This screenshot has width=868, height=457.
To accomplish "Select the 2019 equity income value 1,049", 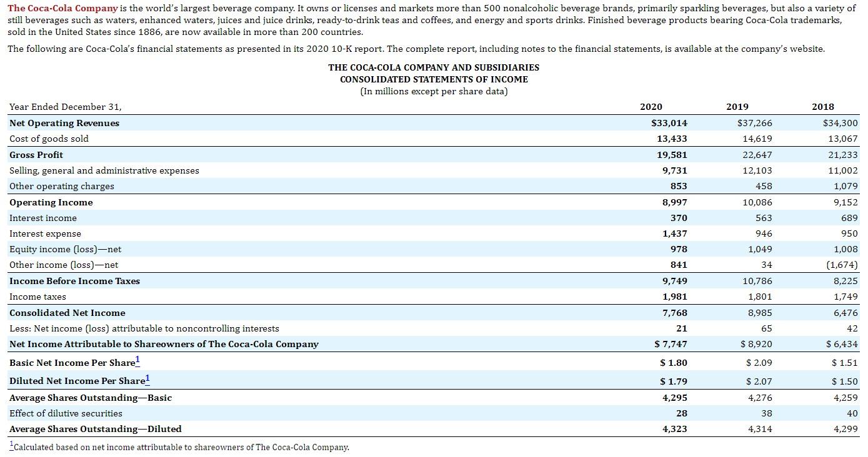I will (760, 249).
